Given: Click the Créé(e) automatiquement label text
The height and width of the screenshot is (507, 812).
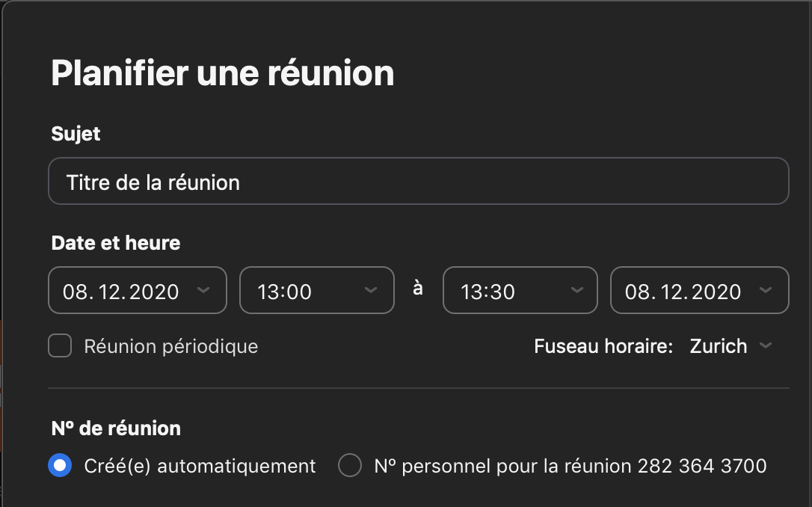Looking at the screenshot, I should click(200, 467).
